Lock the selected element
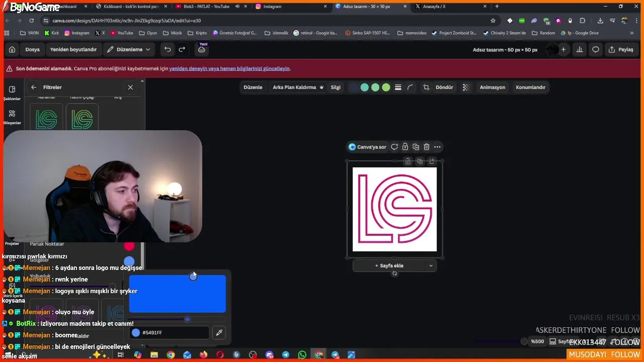The height and width of the screenshot is (362, 644). click(405, 147)
